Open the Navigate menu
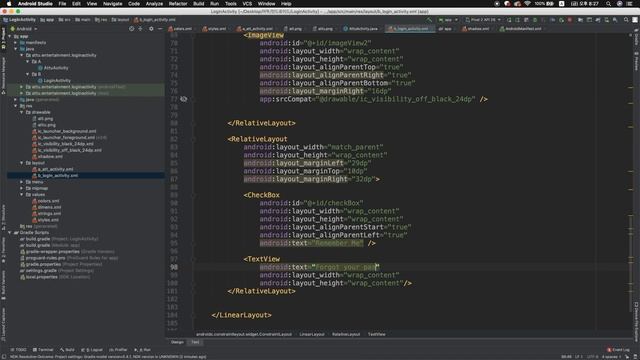The image size is (640, 360). (112, 3)
